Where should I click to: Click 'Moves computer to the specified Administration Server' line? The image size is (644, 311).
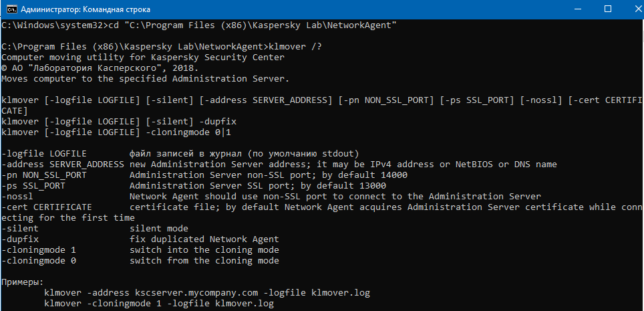point(146,79)
